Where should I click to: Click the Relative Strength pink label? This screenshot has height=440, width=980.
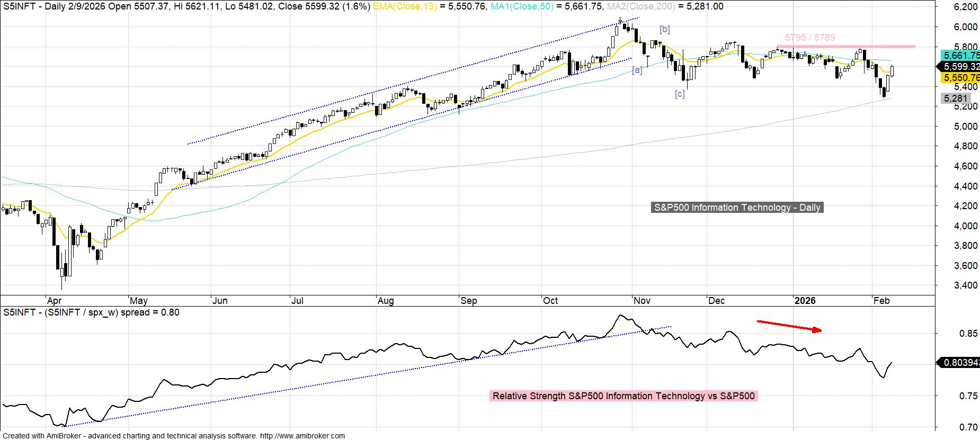[x=623, y=396]
